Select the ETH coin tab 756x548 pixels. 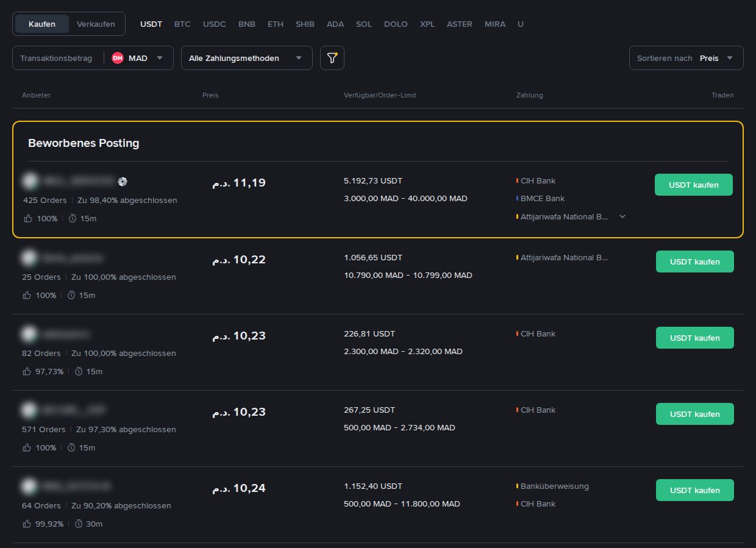click(276, 24)
